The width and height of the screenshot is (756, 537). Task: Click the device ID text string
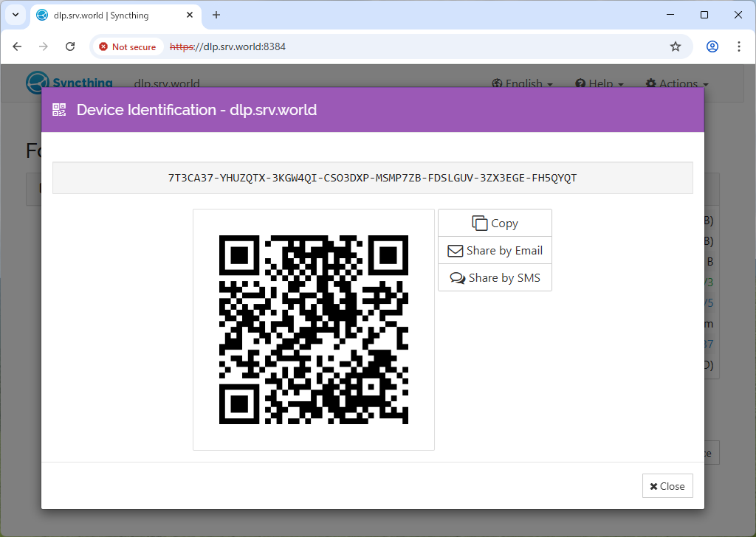click(x=372, y=178)
